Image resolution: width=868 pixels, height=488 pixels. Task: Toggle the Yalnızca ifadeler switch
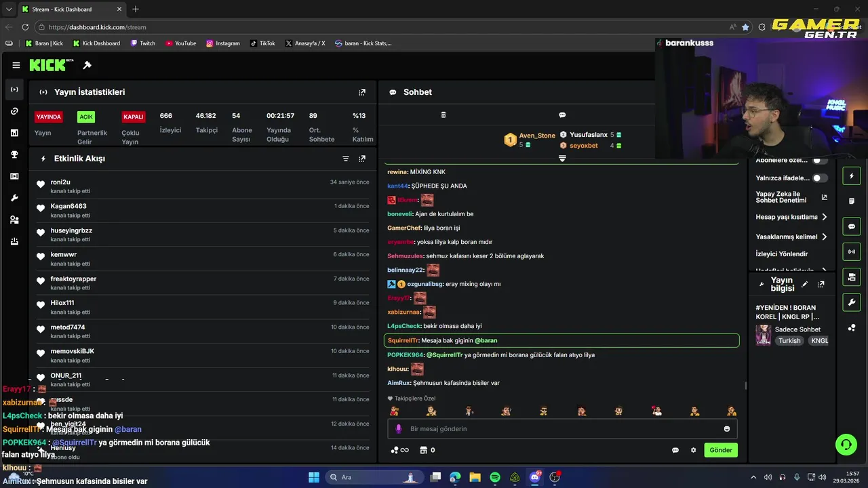820,178
